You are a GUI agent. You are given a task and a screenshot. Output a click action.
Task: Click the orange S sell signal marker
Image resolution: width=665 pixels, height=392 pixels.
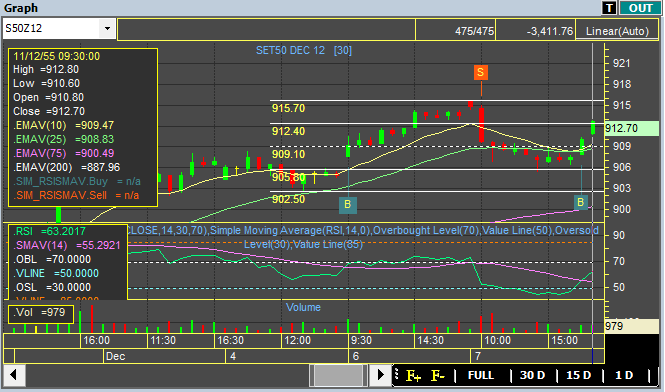pyautogui.click(x=481, y=73)
